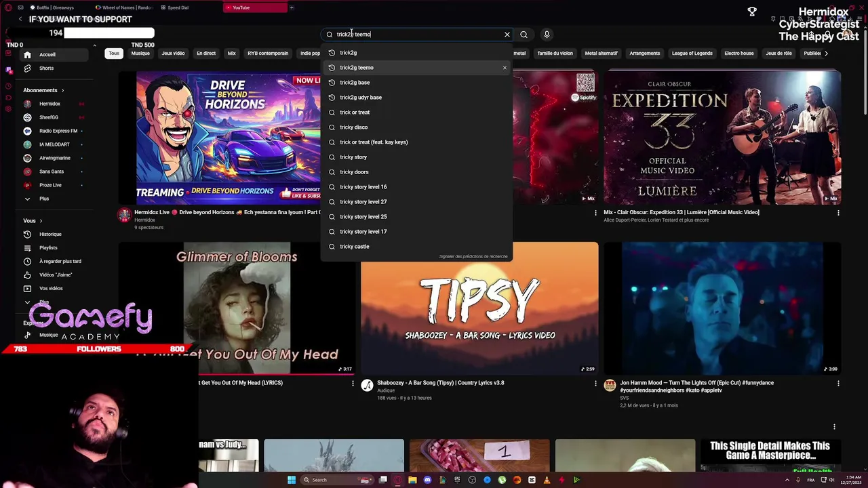
Task: Pick 'trick2g udyr base' suggestion
Action: (x=416, y=98)
